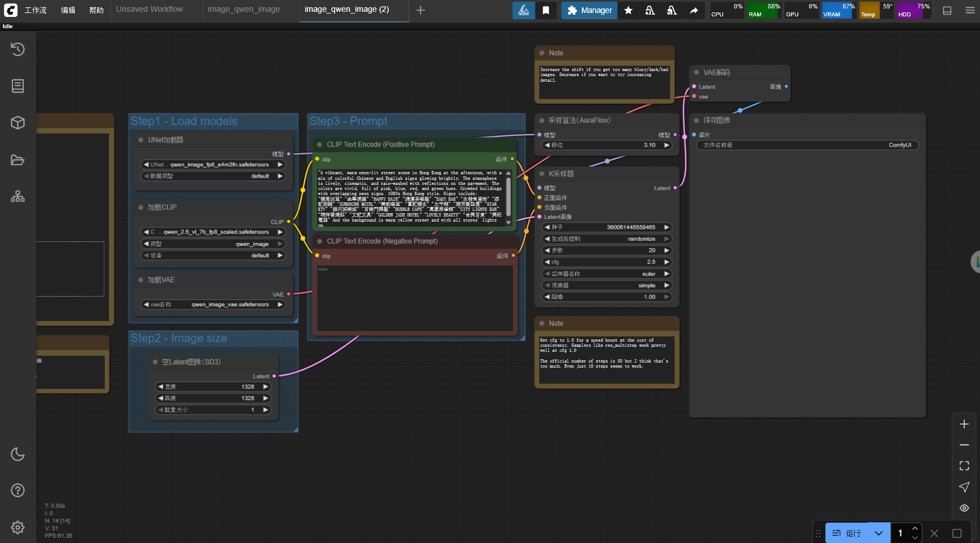Open settings gear icon in sidebar
This screenshot has width=980, height=543.
click(x=17, y=527)
